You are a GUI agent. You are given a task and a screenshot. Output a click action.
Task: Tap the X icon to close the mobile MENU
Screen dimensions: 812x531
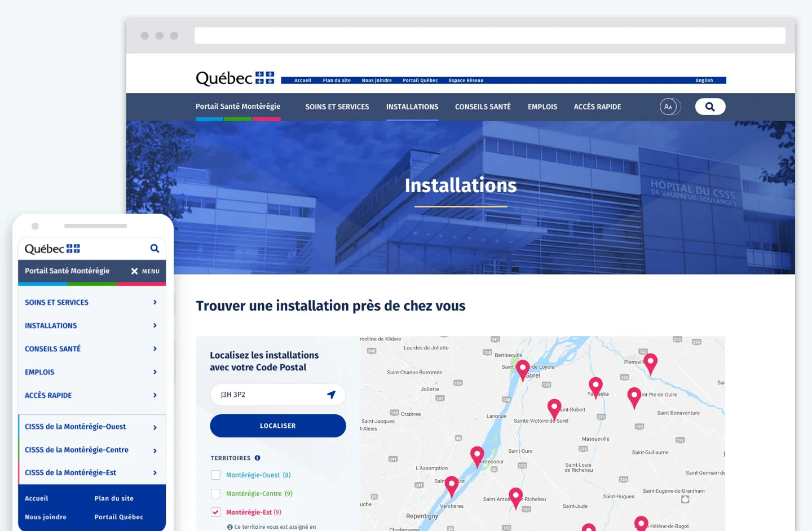coord(135,271)
